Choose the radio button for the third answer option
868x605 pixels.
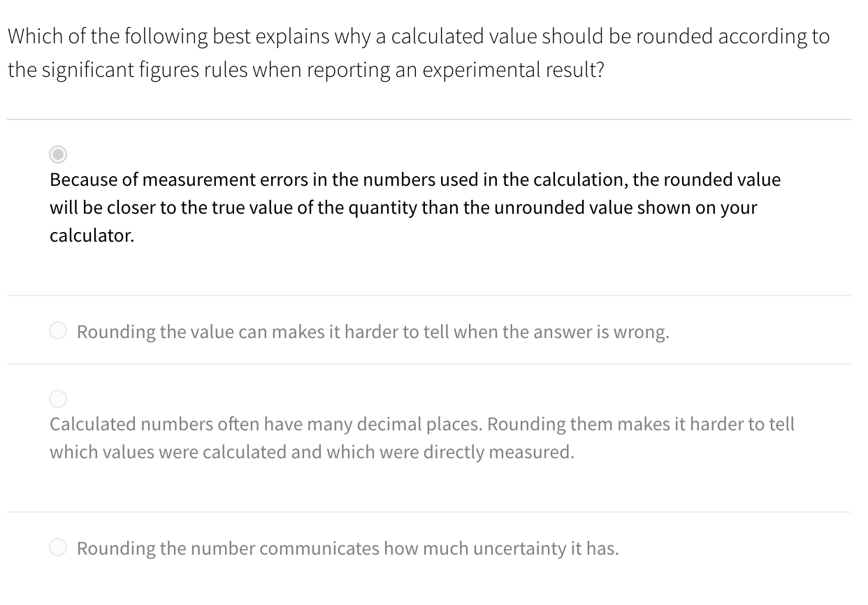point(57,398)
